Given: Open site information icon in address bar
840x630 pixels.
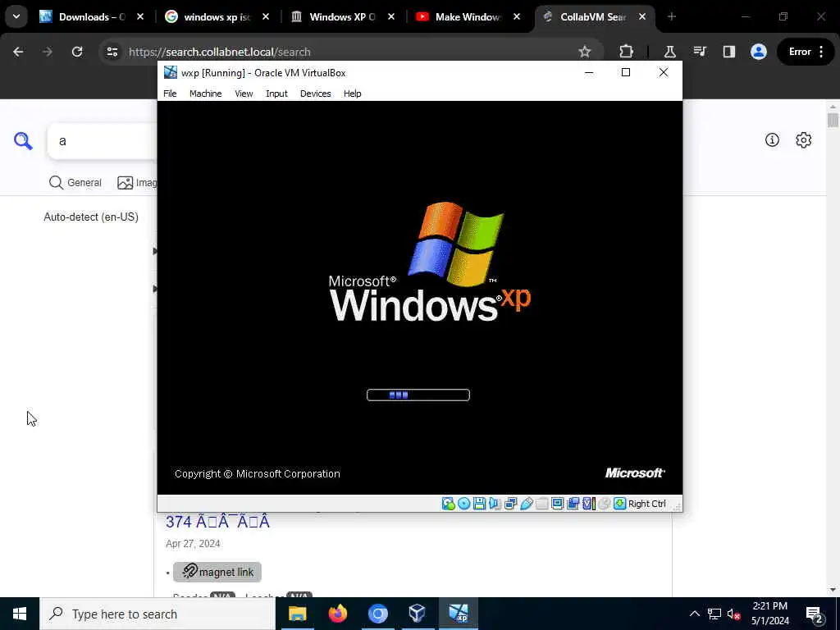Looking at the screenshot, I should (112, 52).
